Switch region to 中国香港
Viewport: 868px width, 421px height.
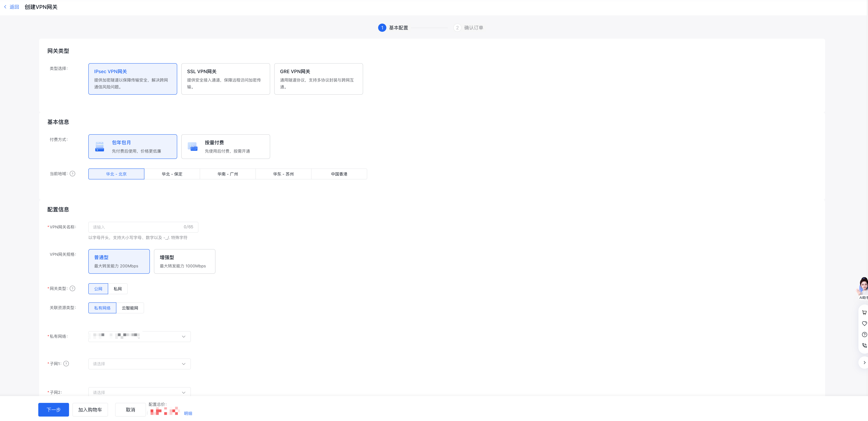tap(339, 174)
